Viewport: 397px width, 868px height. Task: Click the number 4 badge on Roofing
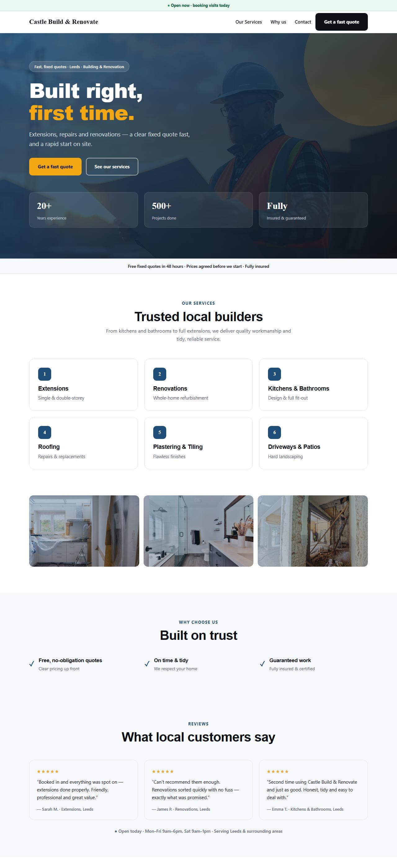click(44, 432)
